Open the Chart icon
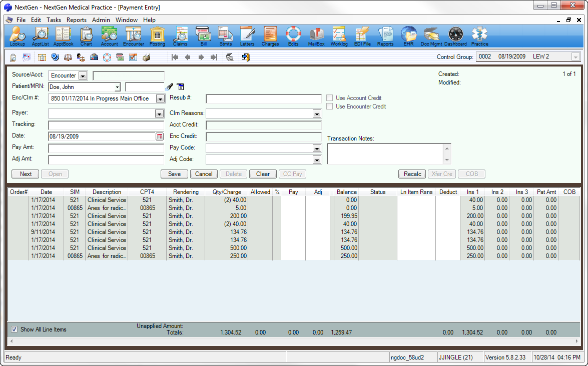Viewport: 588px width, 366px height. point(86,36)
